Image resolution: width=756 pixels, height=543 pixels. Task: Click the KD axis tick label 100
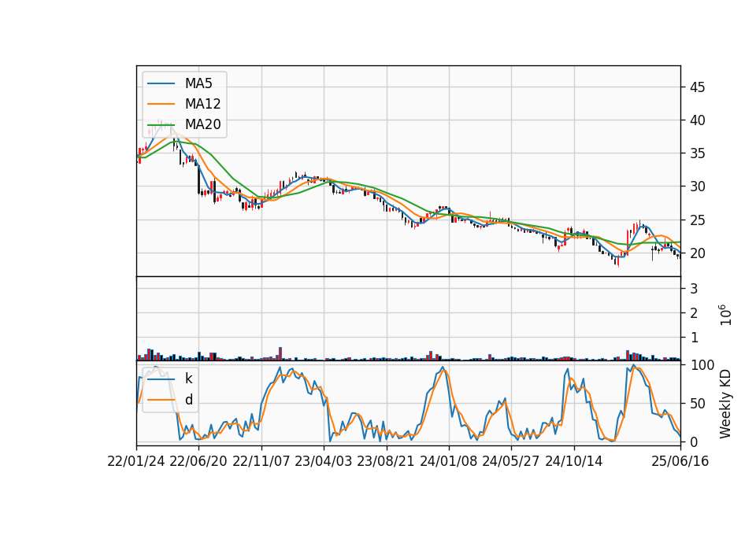702,365
